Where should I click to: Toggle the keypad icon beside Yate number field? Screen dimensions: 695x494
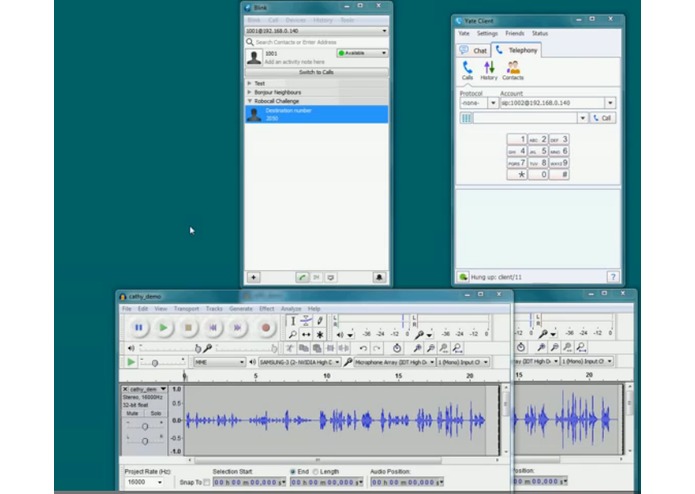click(x=466, y=118)
